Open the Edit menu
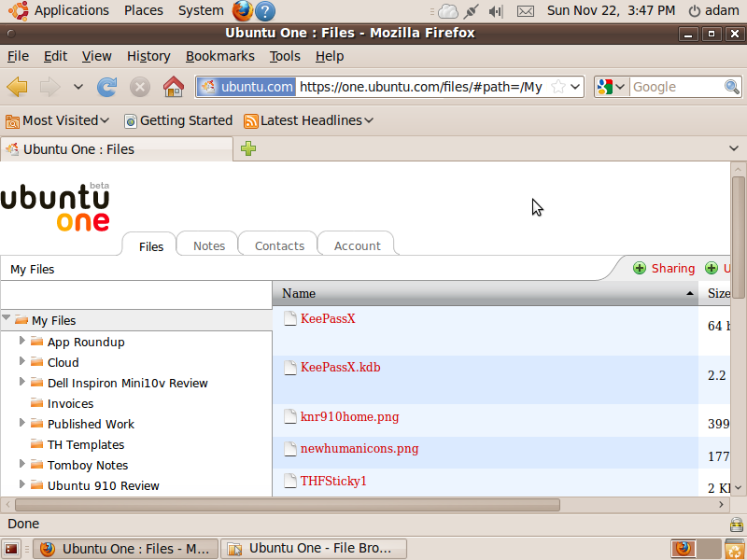747x560 pixels. click(55, 56)
